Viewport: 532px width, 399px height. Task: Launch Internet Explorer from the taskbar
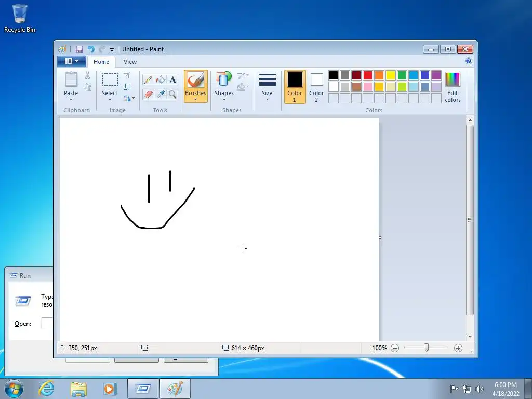point(46,389)
